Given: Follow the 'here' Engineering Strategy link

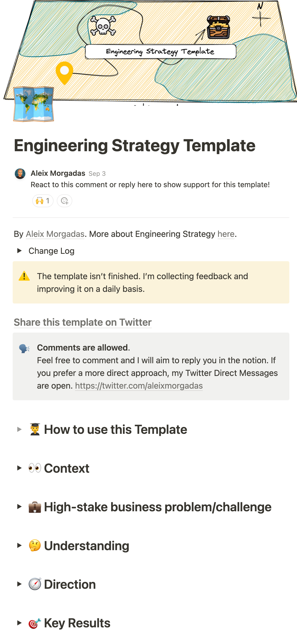Looking at the screenshot, I should pos(226,234).
